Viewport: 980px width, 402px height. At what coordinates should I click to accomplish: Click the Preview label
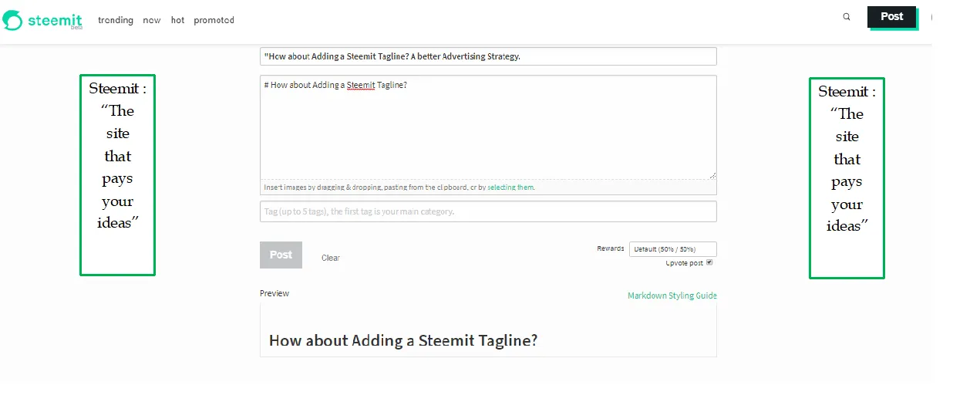pos(274,293)
